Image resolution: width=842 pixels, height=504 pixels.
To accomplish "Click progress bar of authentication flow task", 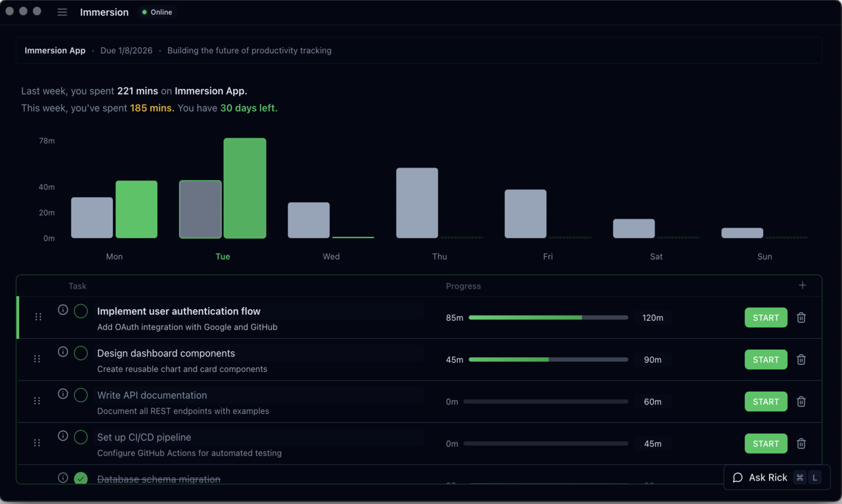I will 548,318.
